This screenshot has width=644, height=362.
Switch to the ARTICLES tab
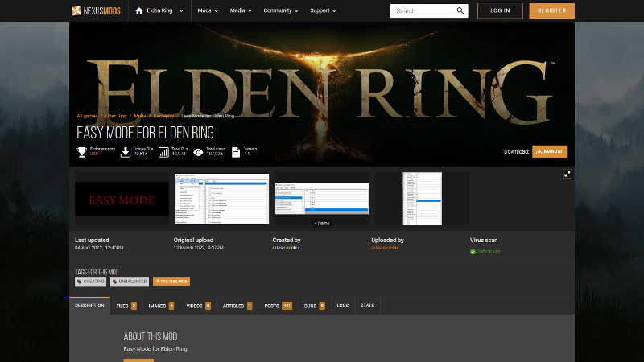click(x=237, y=306)
